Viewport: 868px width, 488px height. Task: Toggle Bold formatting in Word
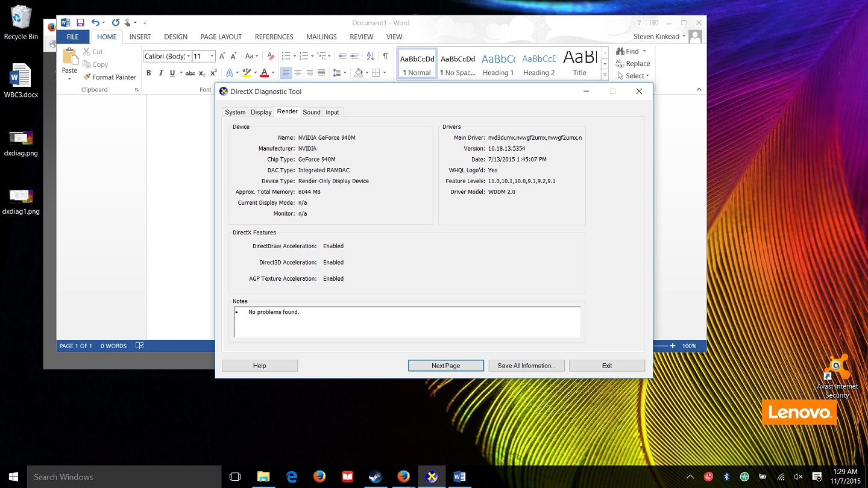point(149,73)
